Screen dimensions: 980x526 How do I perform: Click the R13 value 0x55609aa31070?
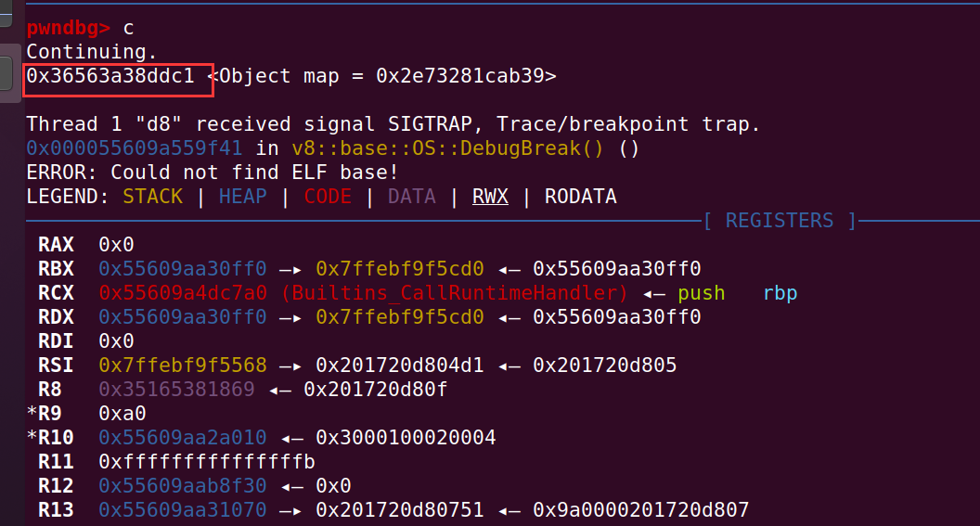(183, 510)
